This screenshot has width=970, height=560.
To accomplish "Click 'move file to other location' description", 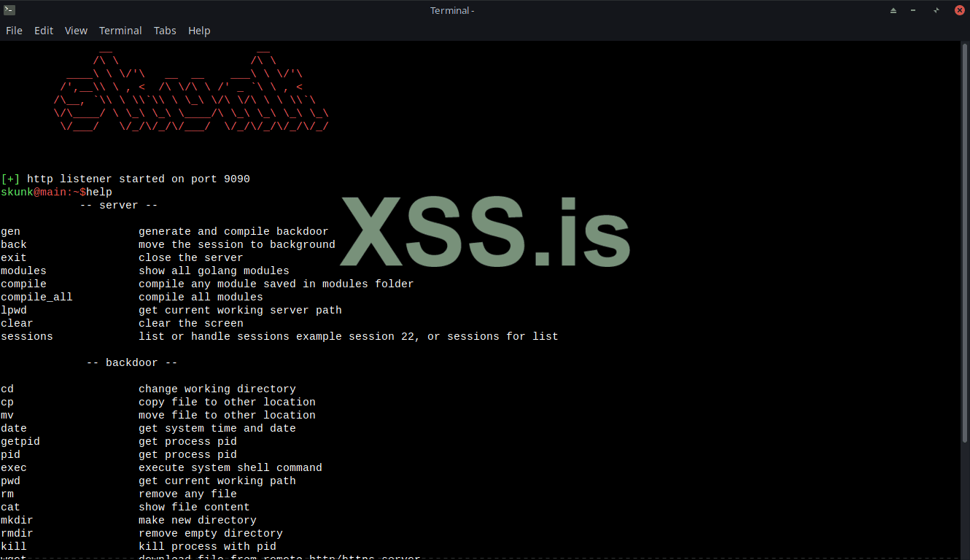I will [227, 416].
